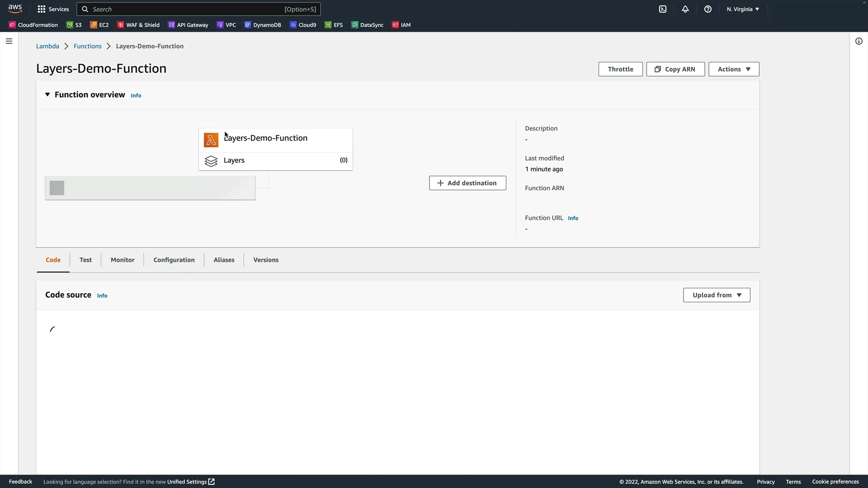Collapse the Function overview section

pyautogui.click(x=47, y=94)
